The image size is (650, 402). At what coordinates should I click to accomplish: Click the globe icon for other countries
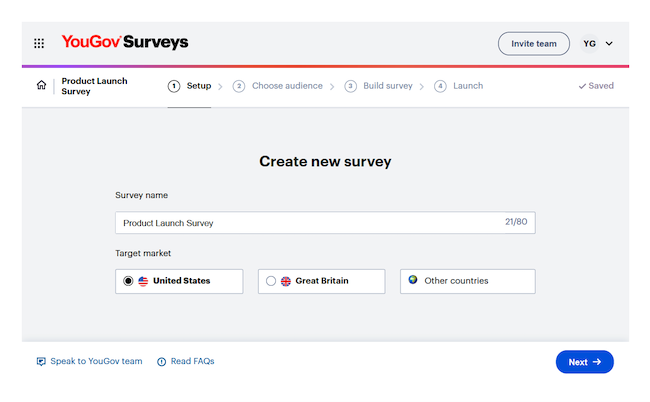412,280
